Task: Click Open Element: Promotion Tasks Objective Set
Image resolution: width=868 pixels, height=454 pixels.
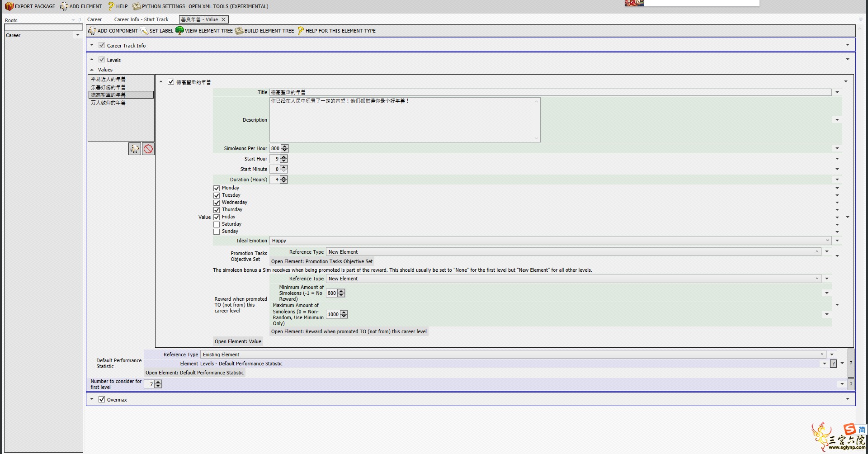Action: (x=322, y=261)
